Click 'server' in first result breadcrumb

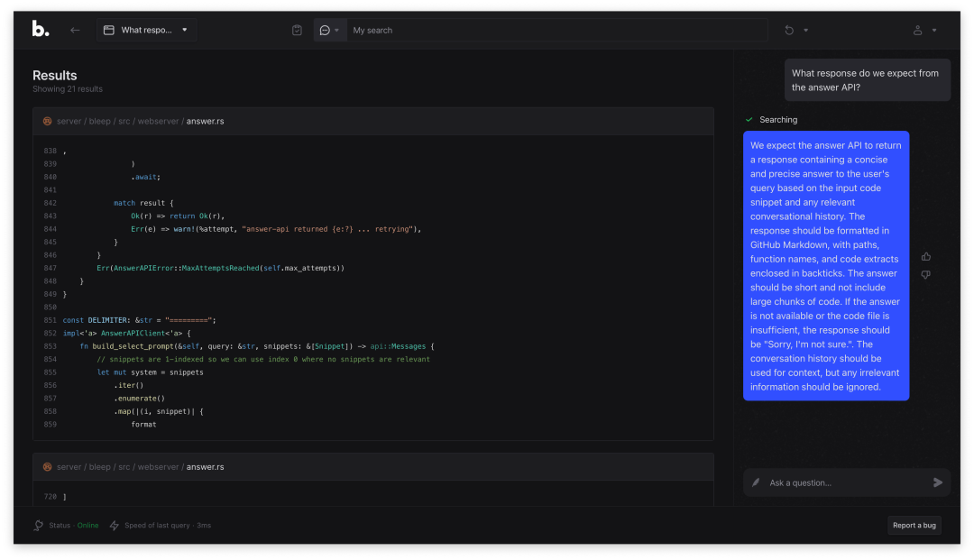coord(69,121)
